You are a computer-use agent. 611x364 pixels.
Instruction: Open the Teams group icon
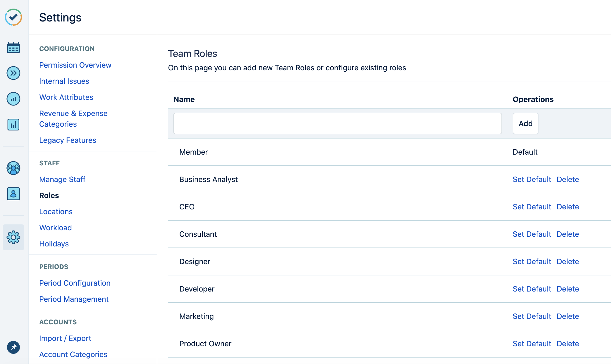tap(13, 168)
